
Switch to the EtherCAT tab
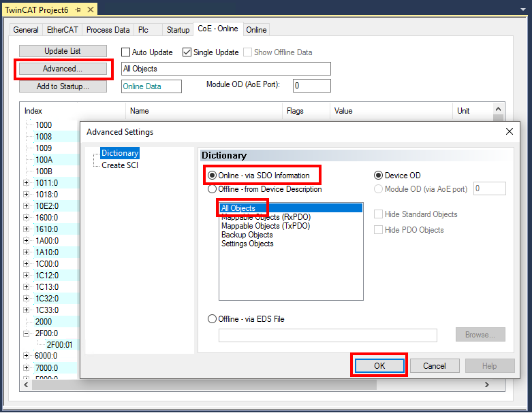point(63,30)
